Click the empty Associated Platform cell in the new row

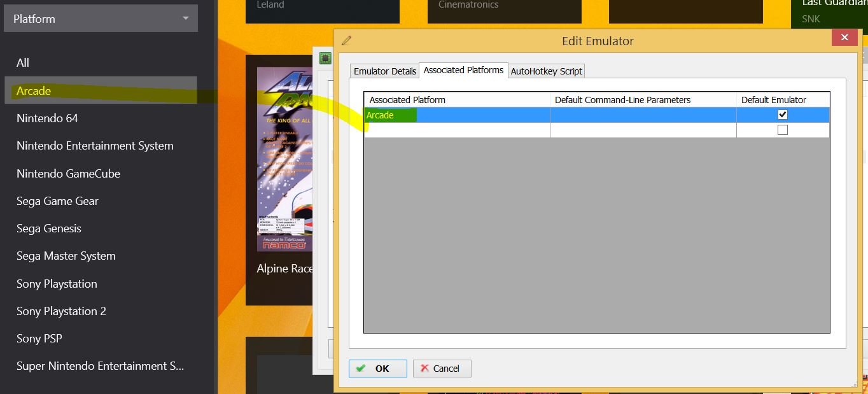pyautogui.click(x=457, y=130)
